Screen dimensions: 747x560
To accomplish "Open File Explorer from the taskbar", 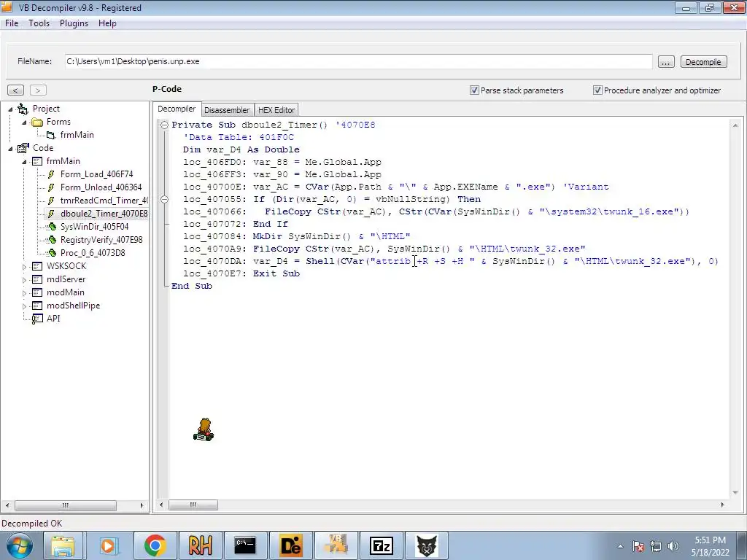I will [x=63, y=545].
